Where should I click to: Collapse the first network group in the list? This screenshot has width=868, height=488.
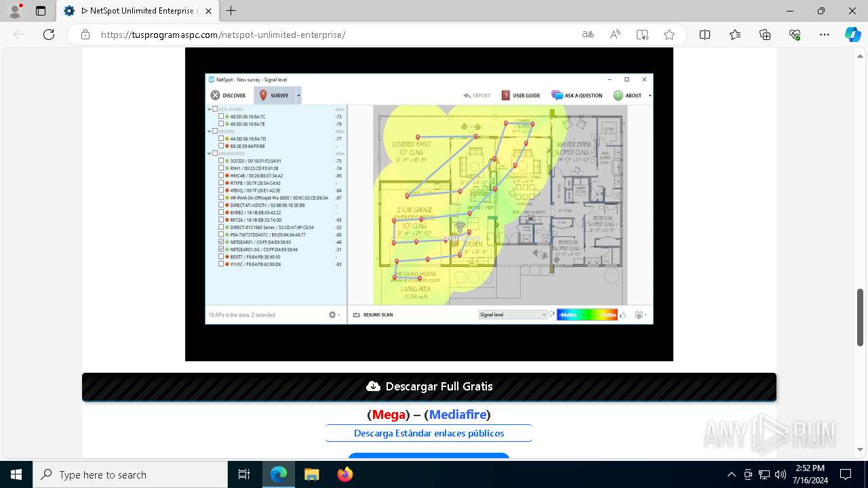click(210, 109)
